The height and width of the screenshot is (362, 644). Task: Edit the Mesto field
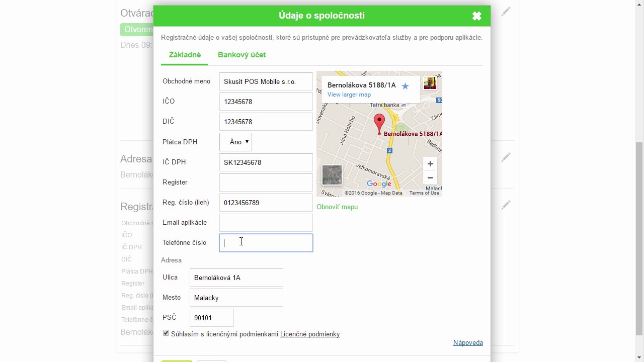236,298
